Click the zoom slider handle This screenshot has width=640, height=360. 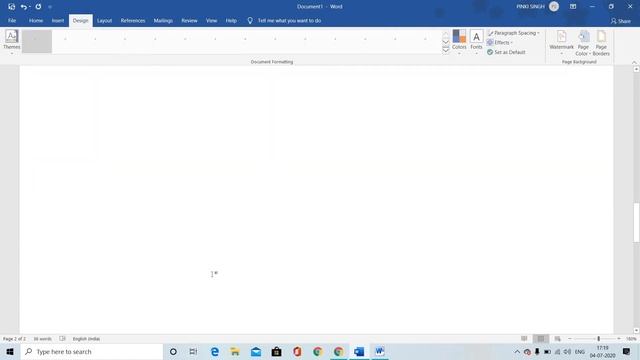(599, 339)
